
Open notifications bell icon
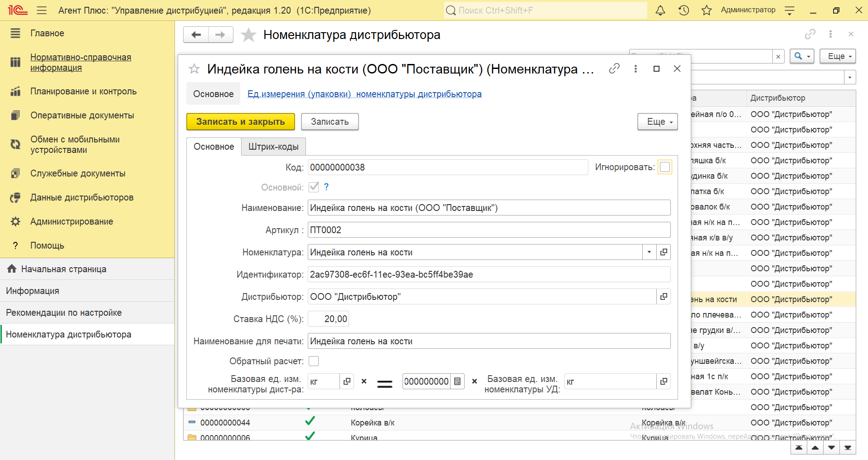[660, 10]
